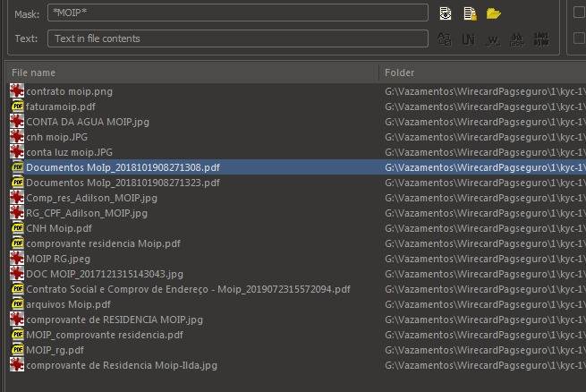Focus the Mask field containing *MOIP*
The image size is (586, 392).
tap(238, 13)
